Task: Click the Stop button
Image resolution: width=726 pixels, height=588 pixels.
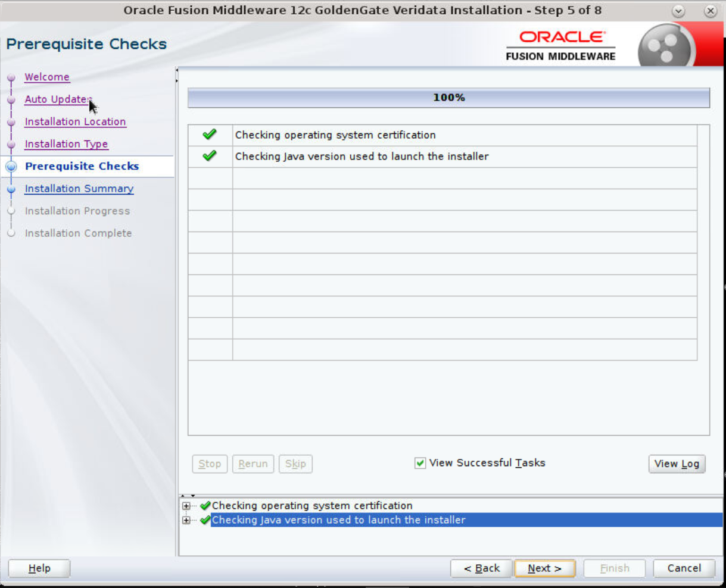Action: pos(210,464)
